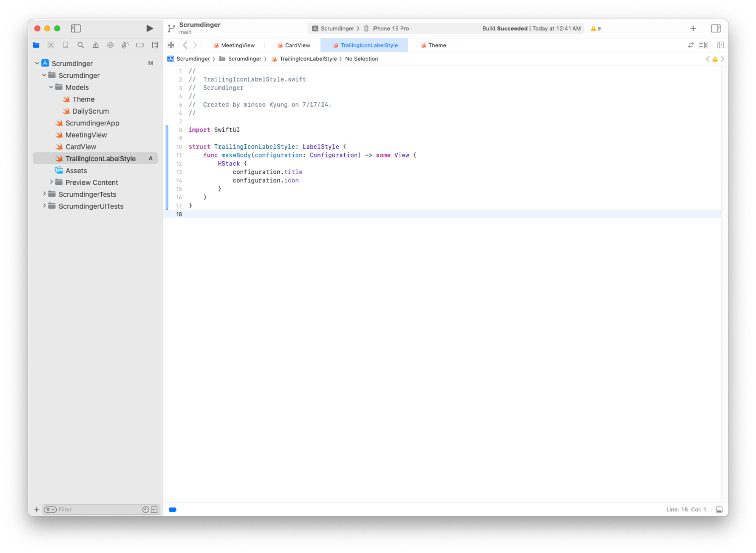Image resolution: width=756 pixels, height=553 pixels.
Task: Toggle the debug area at bottom right
Action: point(719,510)
